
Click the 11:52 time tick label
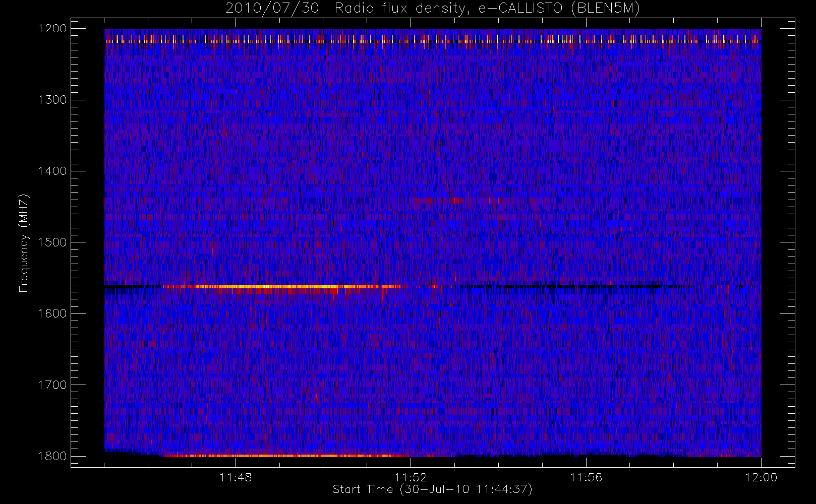[411, 477]
